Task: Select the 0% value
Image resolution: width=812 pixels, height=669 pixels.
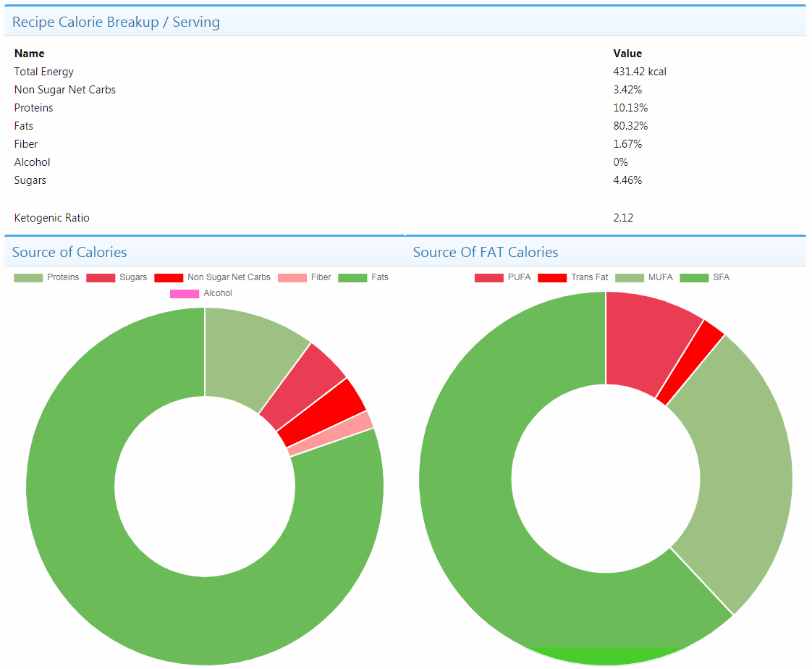Action: (620, 162)
